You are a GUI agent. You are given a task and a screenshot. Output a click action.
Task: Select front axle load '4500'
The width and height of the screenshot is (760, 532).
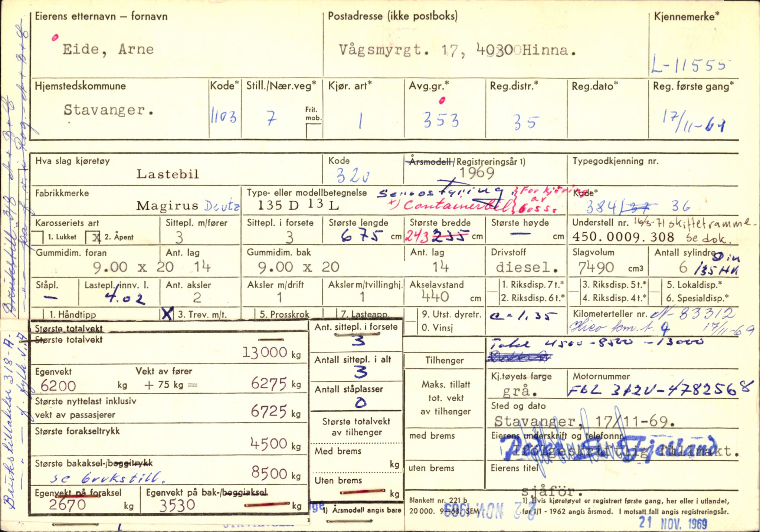[269, 444]
